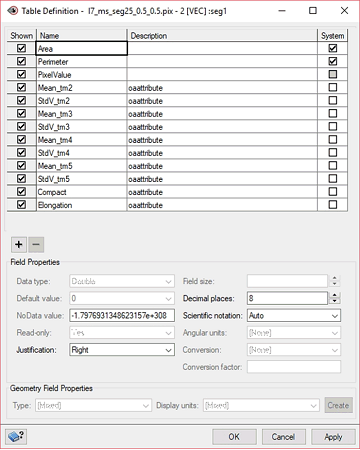Open the Justification dropdown
This screenshot has width=360, height=450.
[122, 350]
